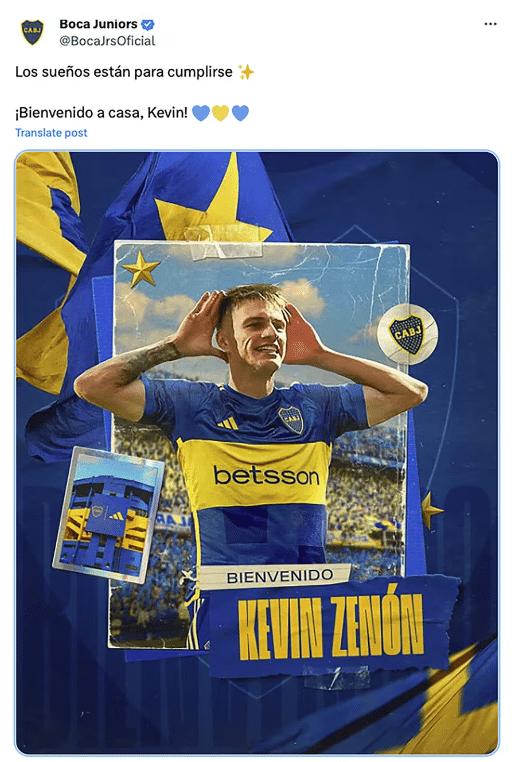
Task: Open the @BocaJrsOficial handle link
Action: (x=107, y=41)
